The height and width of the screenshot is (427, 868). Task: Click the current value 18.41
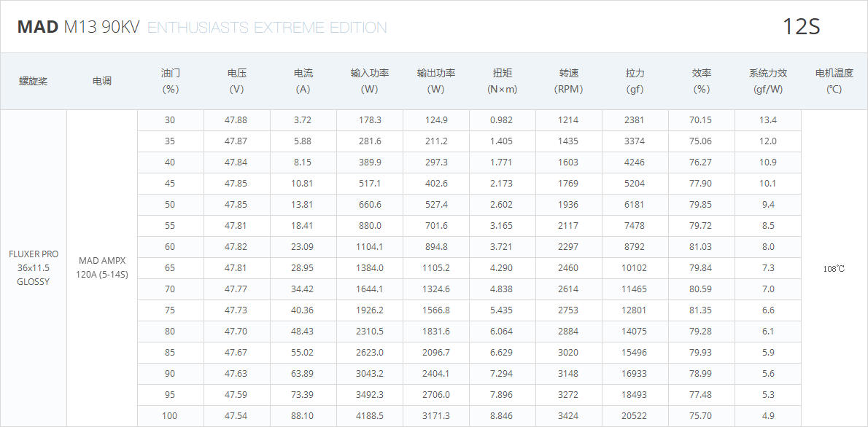tap(303, 226)
